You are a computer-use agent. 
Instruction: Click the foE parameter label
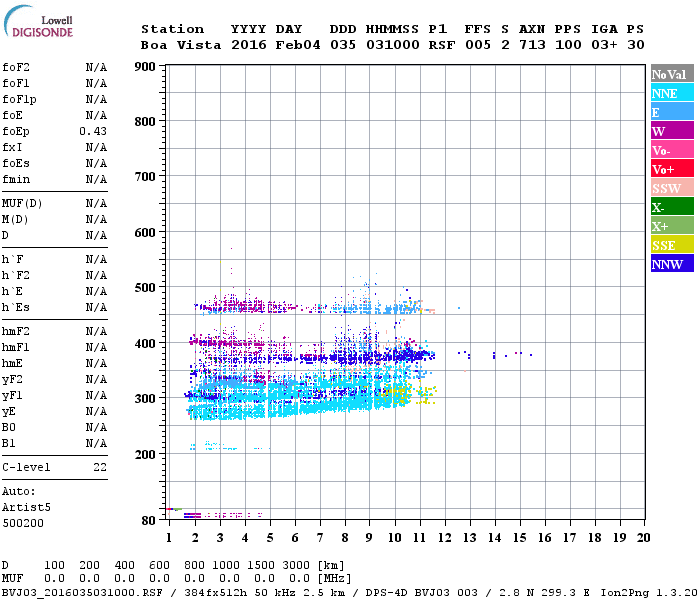point(12,116)
